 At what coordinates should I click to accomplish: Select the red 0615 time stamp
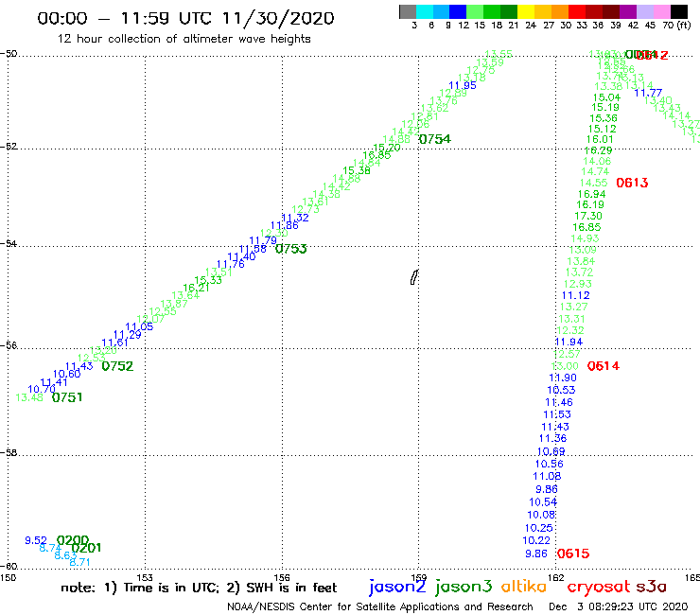(x=573, y=553)
